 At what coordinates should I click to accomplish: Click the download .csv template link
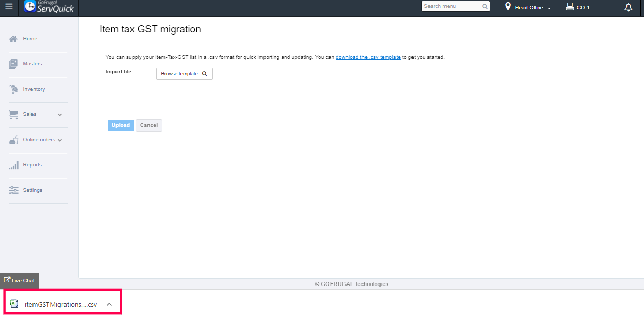point(368,57)
